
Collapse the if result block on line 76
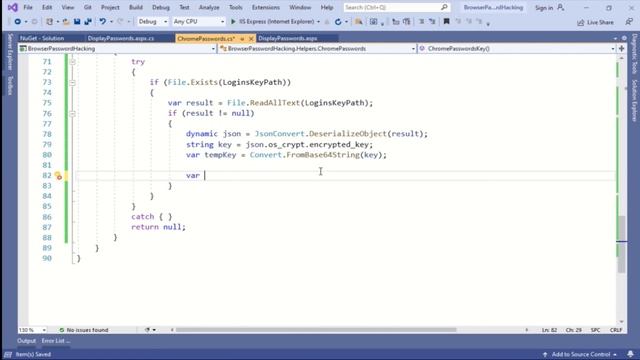coord(72,113)
